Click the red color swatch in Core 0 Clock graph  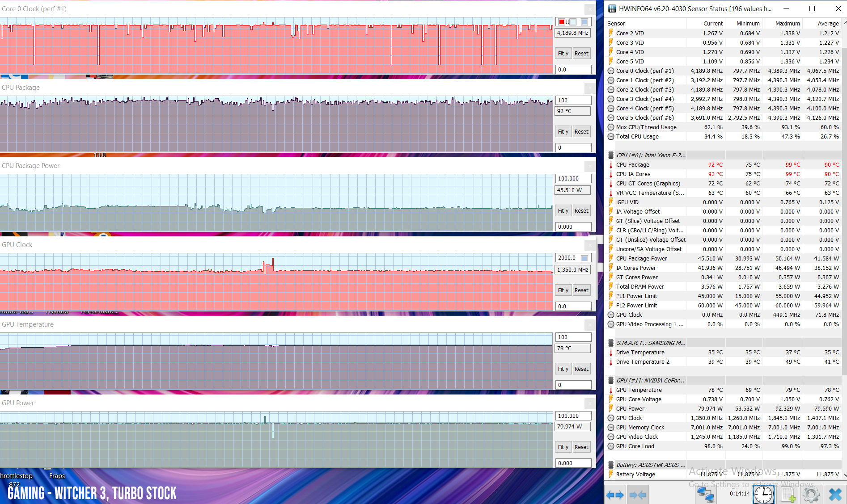click(562, 22)
